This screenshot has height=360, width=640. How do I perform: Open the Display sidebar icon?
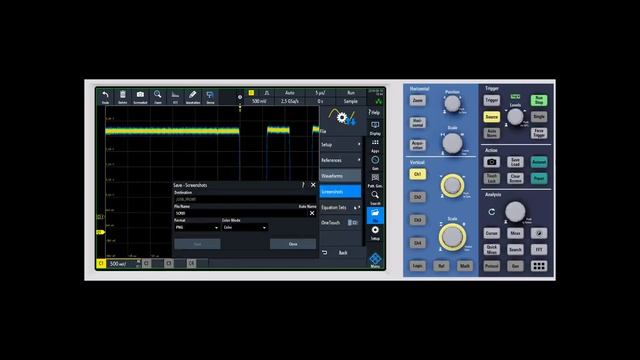[375, 128]
